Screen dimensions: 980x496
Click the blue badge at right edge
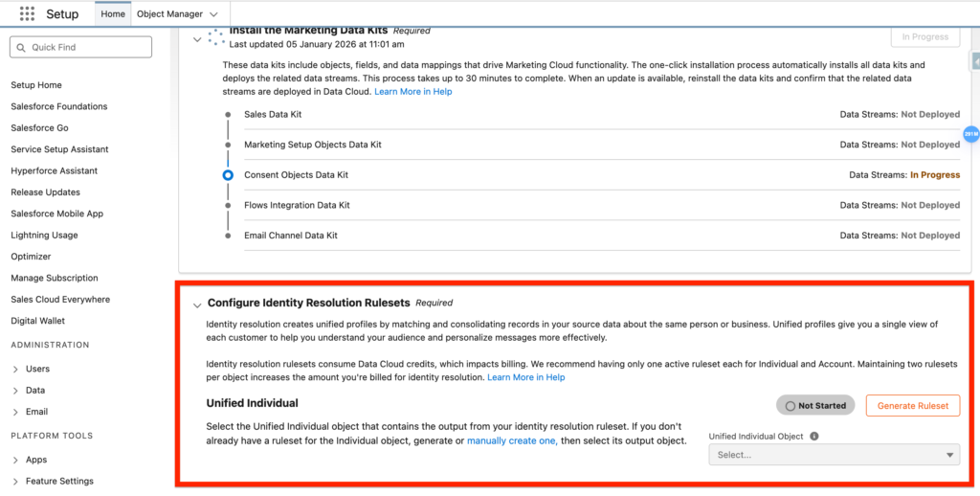click(970, 134)
